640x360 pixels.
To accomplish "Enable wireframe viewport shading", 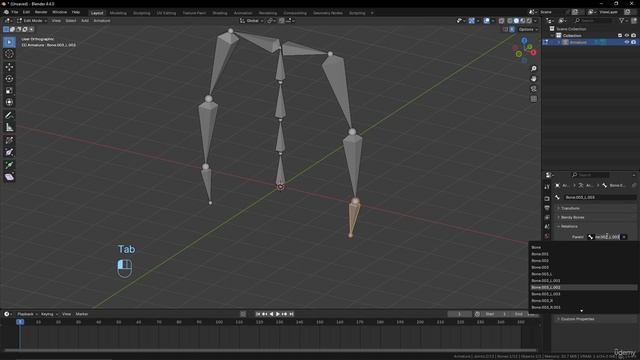I will [510, 20].
